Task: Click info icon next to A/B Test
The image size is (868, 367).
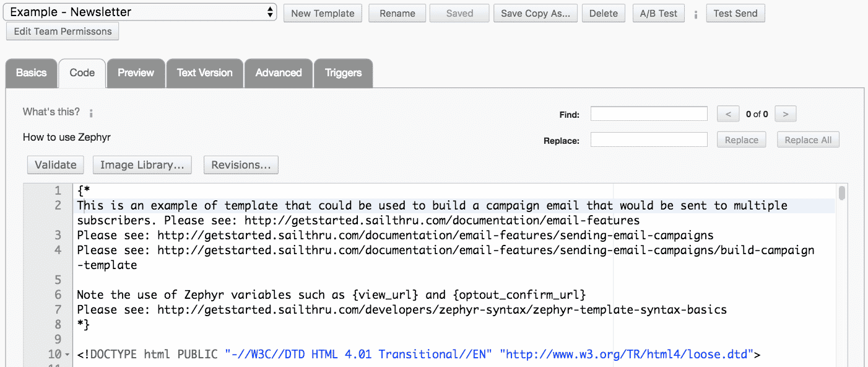Action: pos(696,14)
